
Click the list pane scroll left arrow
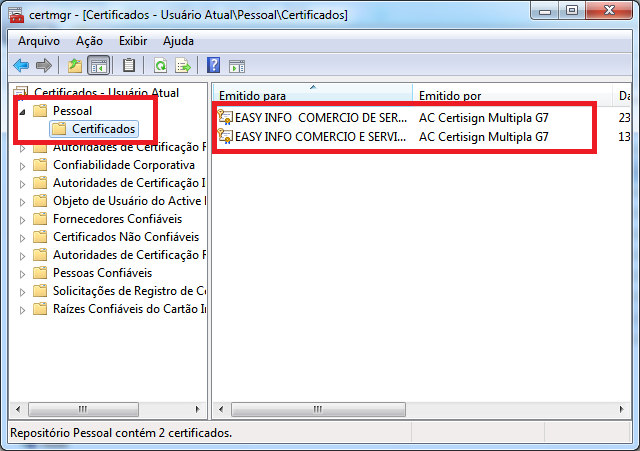[x=221, y=409]
